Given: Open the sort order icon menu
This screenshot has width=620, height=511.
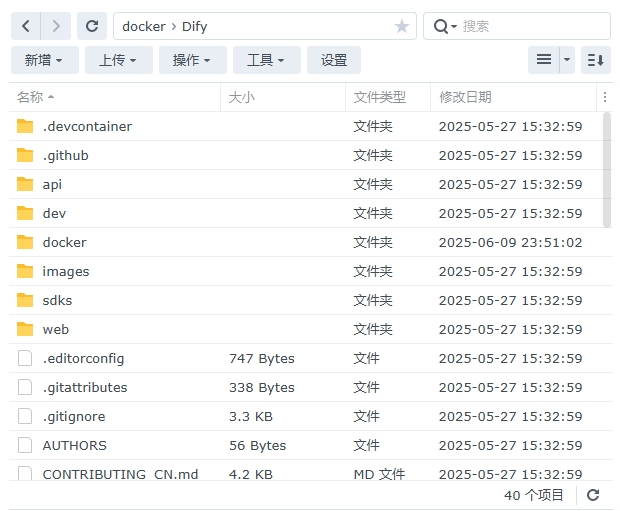Looking at the screenshot, I should tap(595, 60).
